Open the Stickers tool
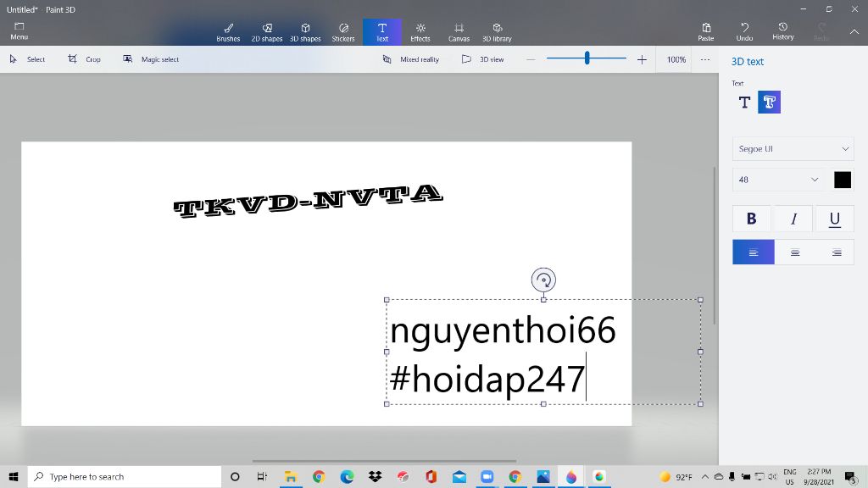The width and height of the screenshot is (868, 488). [x=343, y=32]
